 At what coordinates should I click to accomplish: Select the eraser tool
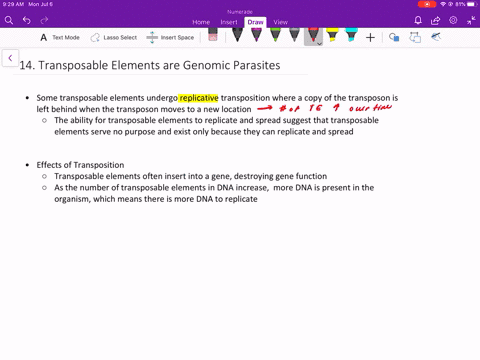[x=213, y=35]
